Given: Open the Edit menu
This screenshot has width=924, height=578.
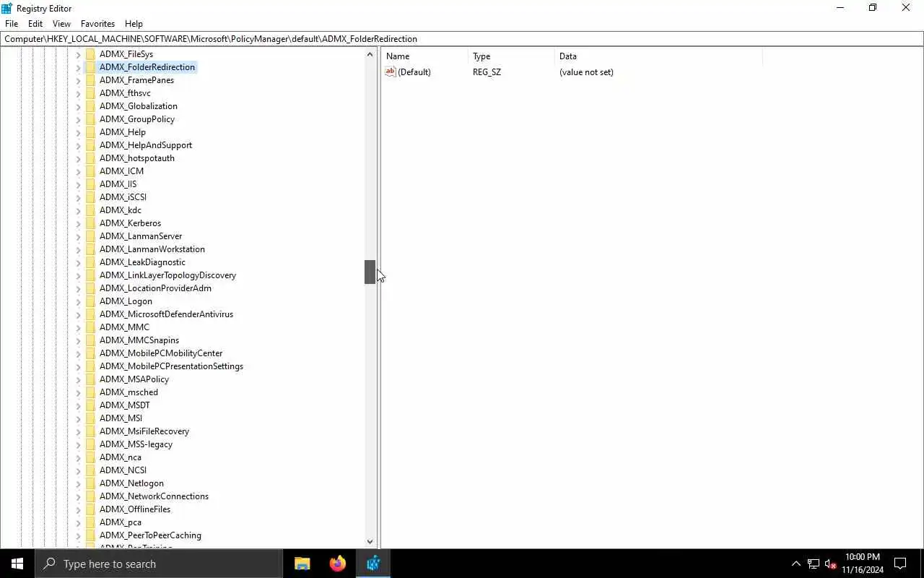Looking at the screenshot, I should point(35,24).
